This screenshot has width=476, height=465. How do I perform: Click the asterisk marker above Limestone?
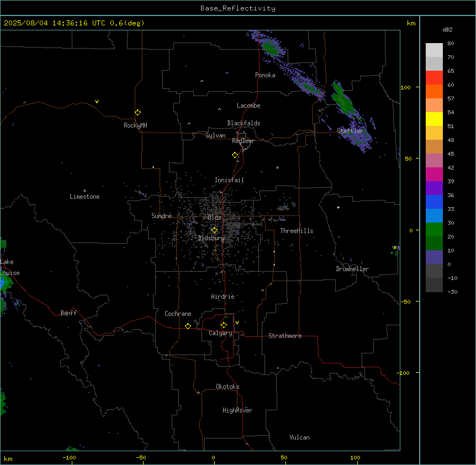(84, 191)
